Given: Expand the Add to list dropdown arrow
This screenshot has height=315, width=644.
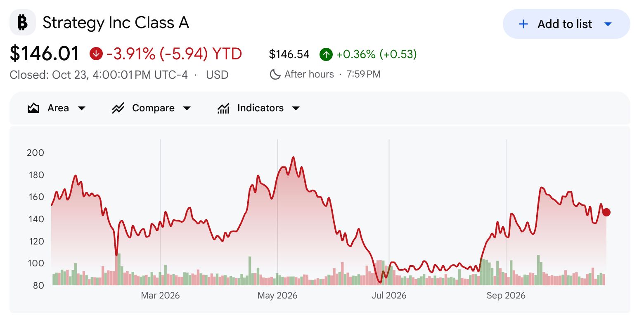Looking at the screenshot, I should pyautogui.click(x=608, y=24).
